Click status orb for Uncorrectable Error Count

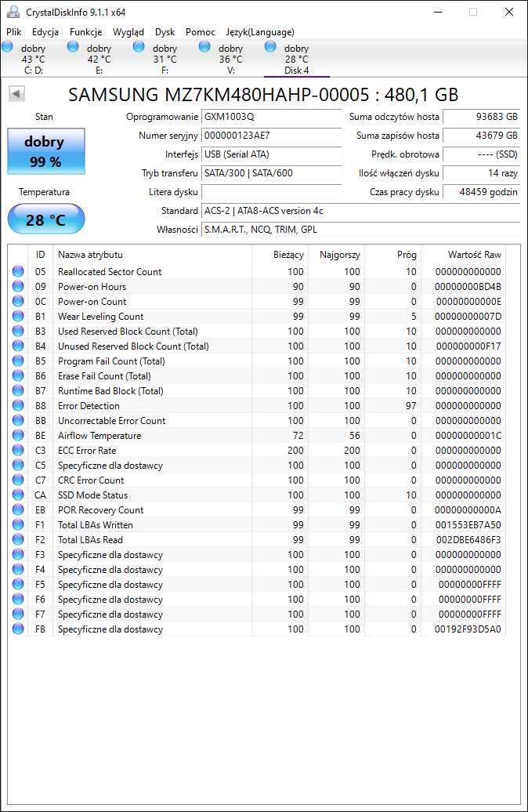pyautogui.click(x=18, y=420)
